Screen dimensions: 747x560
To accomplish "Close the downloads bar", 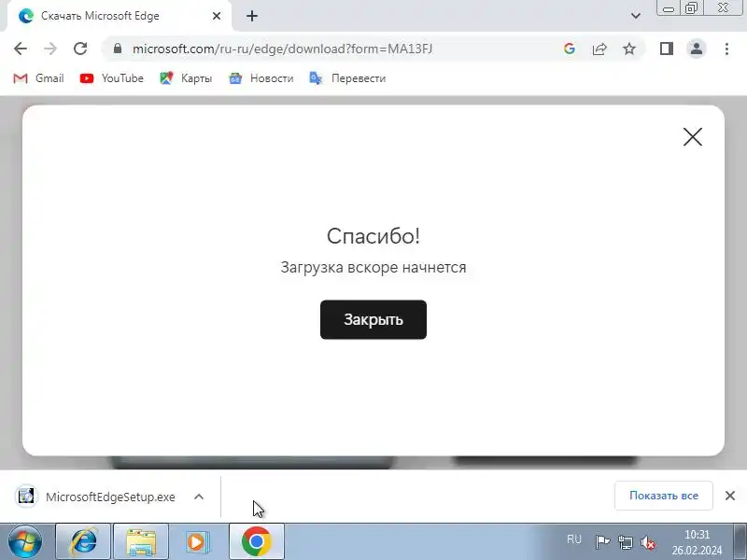I will click(730, 496).
